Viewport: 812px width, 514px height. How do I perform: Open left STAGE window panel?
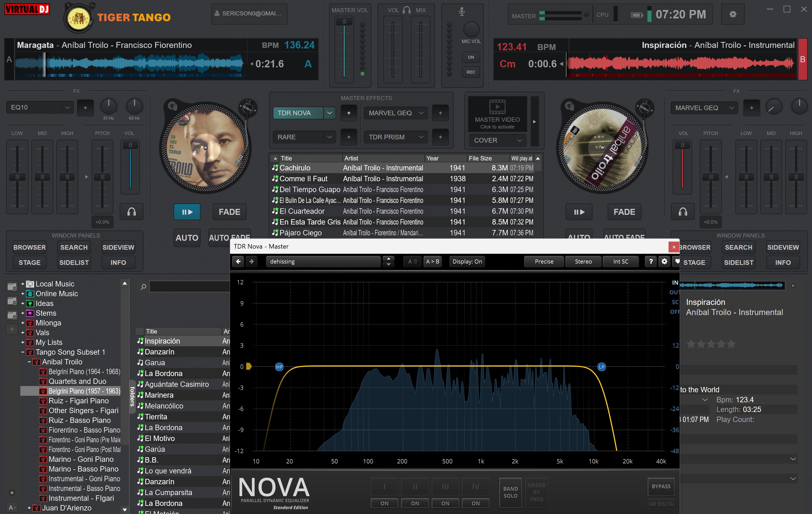29,263
